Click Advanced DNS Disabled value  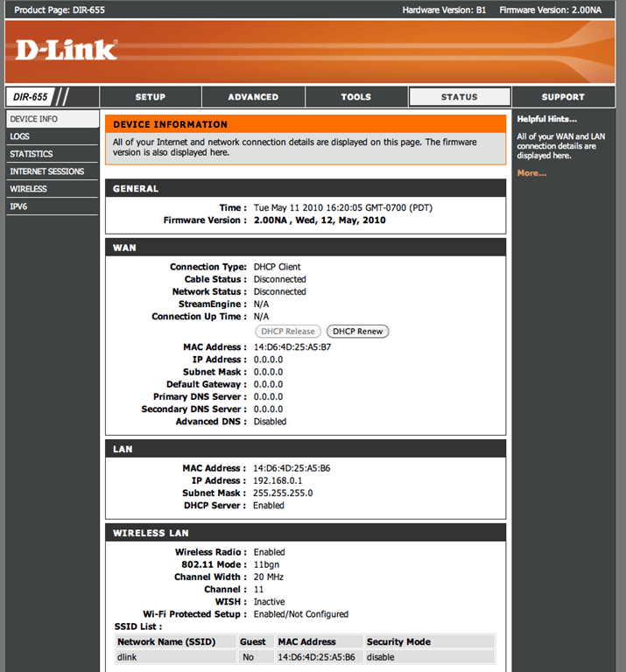coord(270,422)
